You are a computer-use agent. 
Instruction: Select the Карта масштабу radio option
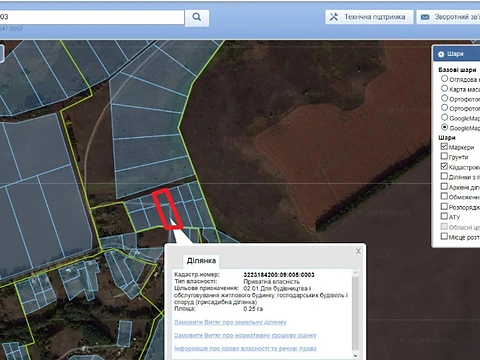coord(444,88)
